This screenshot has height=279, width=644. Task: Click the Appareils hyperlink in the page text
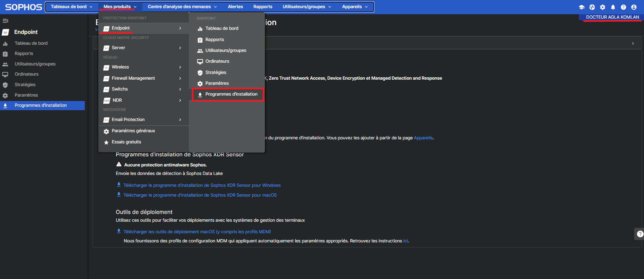pyautogui.click(x=423, y=138)
